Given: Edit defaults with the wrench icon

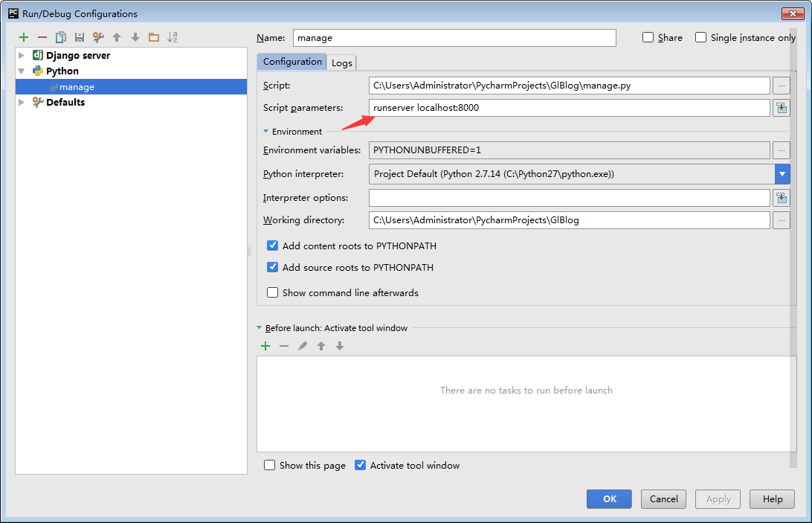Looking at the screenshot, I should tap(98, 37).
